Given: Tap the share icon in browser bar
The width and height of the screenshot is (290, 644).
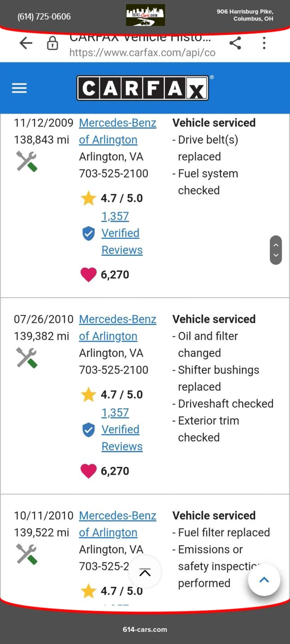Looking at the screenshot, I should click(x=235, y=43).
